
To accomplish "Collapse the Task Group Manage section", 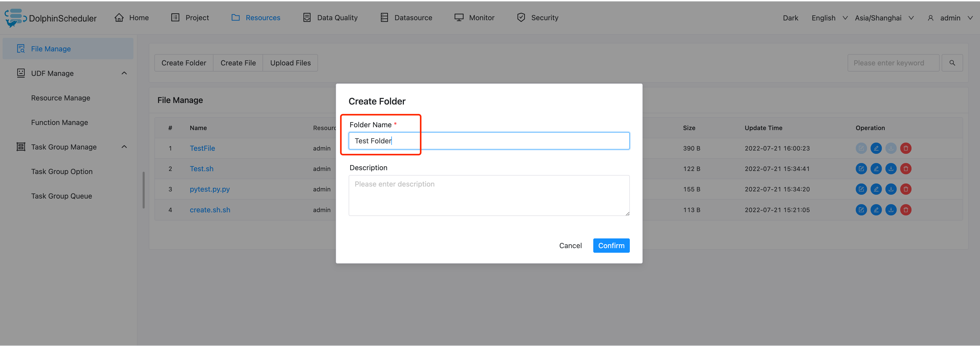I will 124,147.
